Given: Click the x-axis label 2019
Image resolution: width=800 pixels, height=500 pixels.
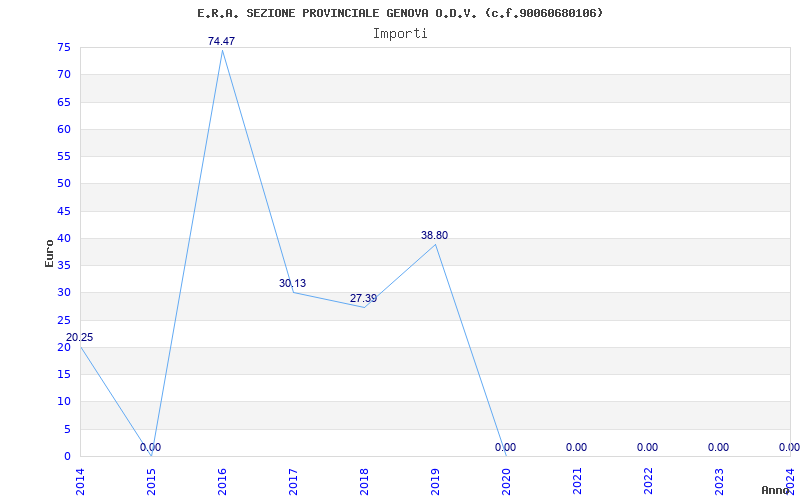Looking at the screenshot, I should [x=435, y=482].
